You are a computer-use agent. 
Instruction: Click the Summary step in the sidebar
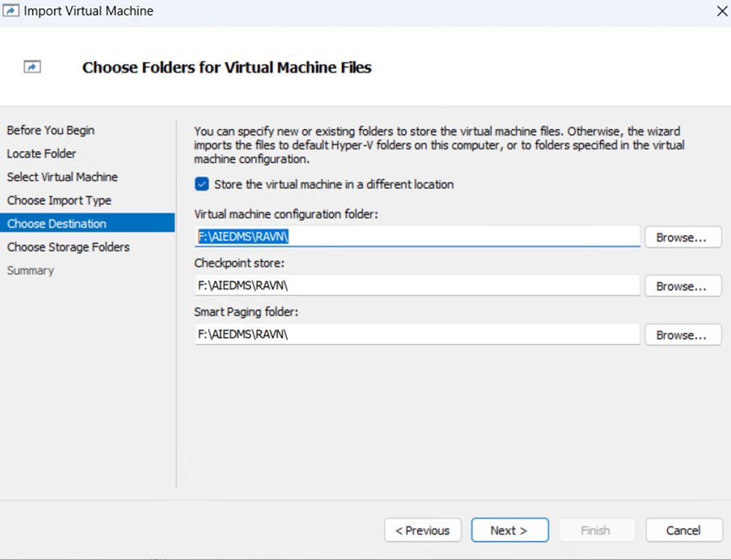click(31, 270)
